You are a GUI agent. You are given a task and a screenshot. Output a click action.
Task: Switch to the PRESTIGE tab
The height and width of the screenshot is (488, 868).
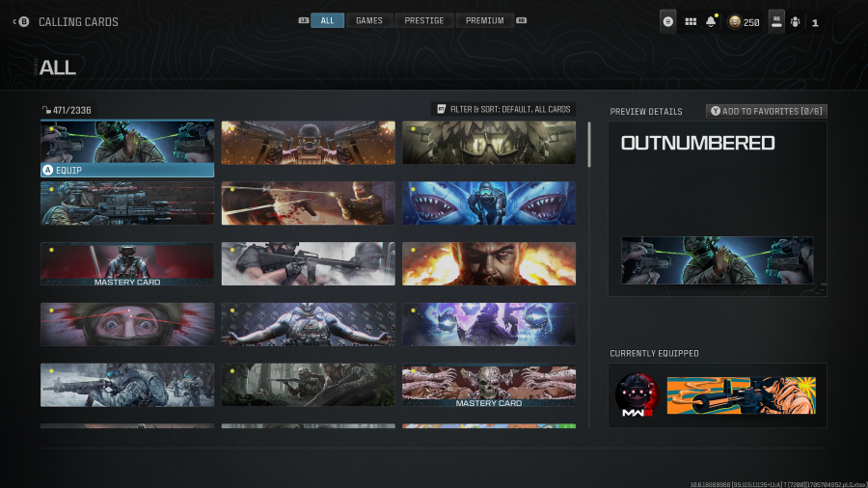click(x=424, y=20)
